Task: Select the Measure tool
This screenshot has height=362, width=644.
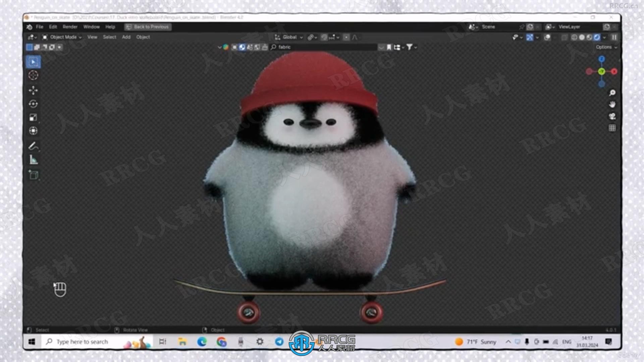Action: click(x=33, y=160)
